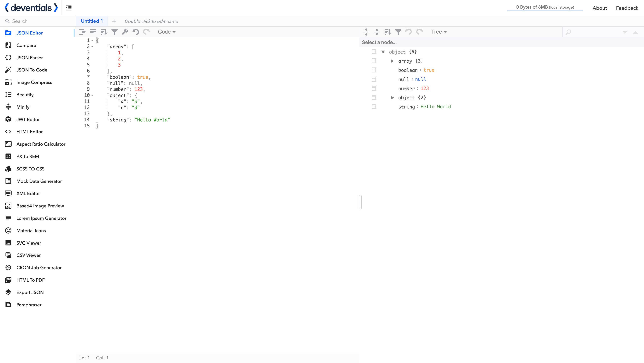The image size is (644, 363).
Task: Open XML Editor from sidebar
Action: pos(38,194)
